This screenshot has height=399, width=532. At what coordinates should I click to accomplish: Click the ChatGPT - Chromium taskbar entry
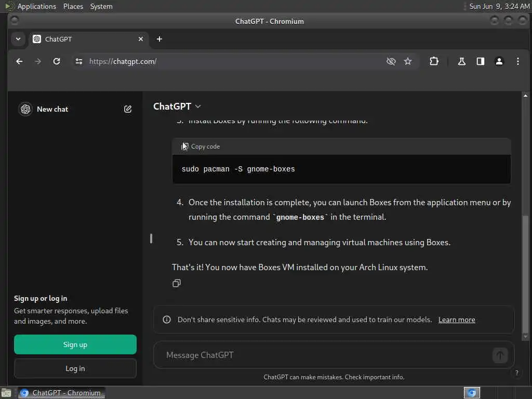[x=61, y=393]
